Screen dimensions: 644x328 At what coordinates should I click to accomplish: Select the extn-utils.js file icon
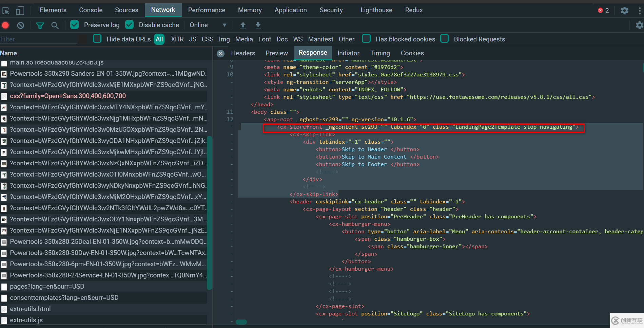coord(4,321)
